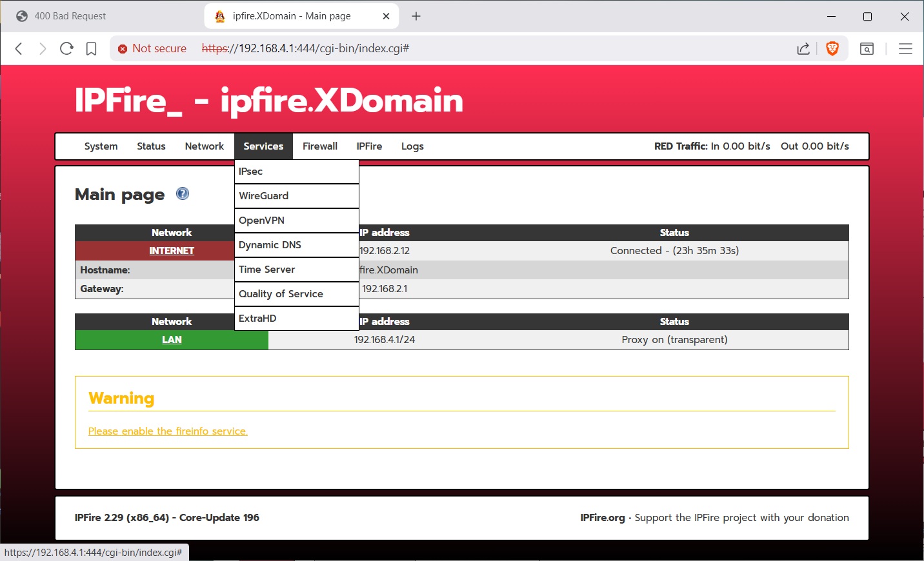Bookmark this page using the bookmark icon
The image size is (924, 561).
[91, 48]
